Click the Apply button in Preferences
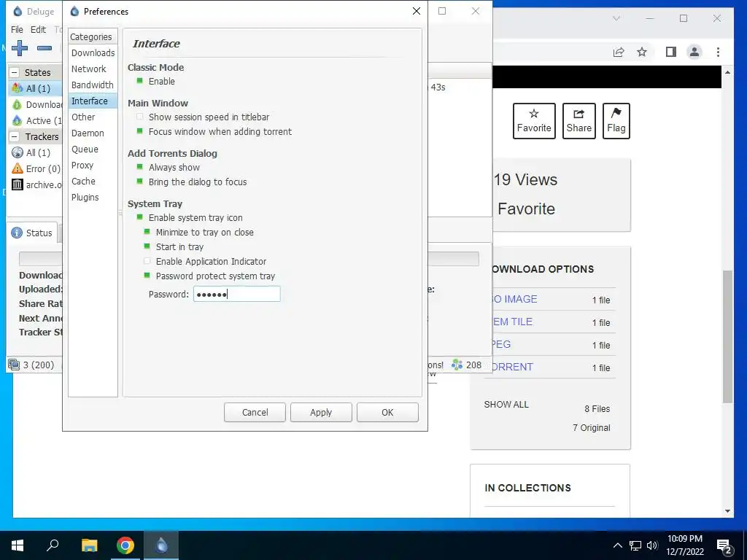 point(321,413)
